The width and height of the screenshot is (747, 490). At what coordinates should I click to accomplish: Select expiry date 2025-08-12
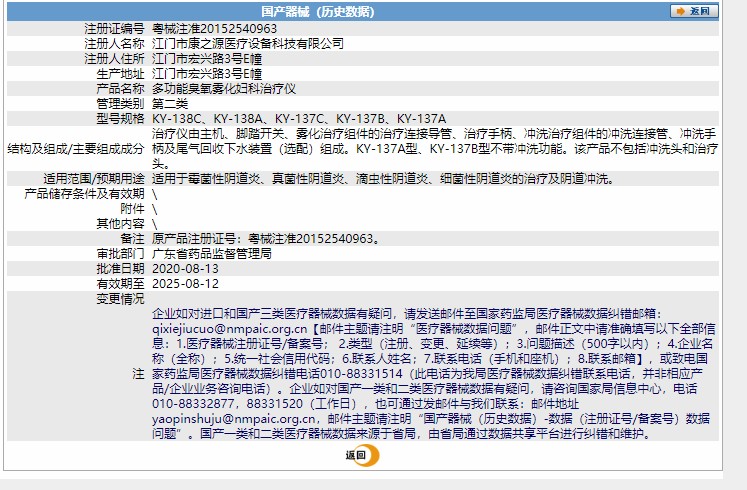(x=185, y=284)
